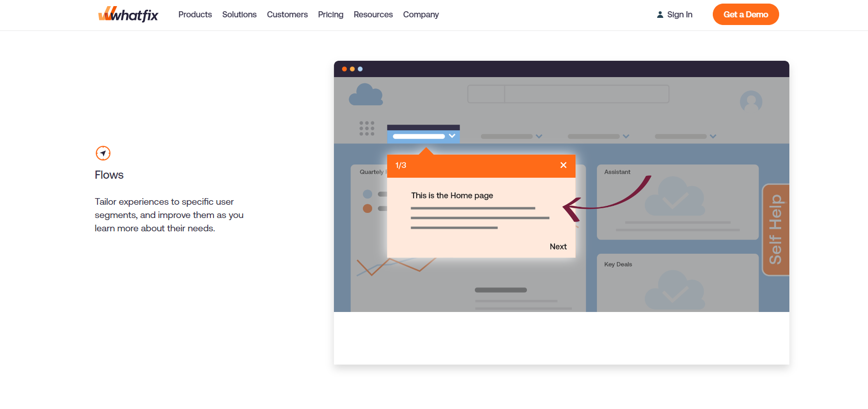Open the Customers menu
Viewport: 868px width, 409px height.
pyautogui.click(x=287, y=14)
